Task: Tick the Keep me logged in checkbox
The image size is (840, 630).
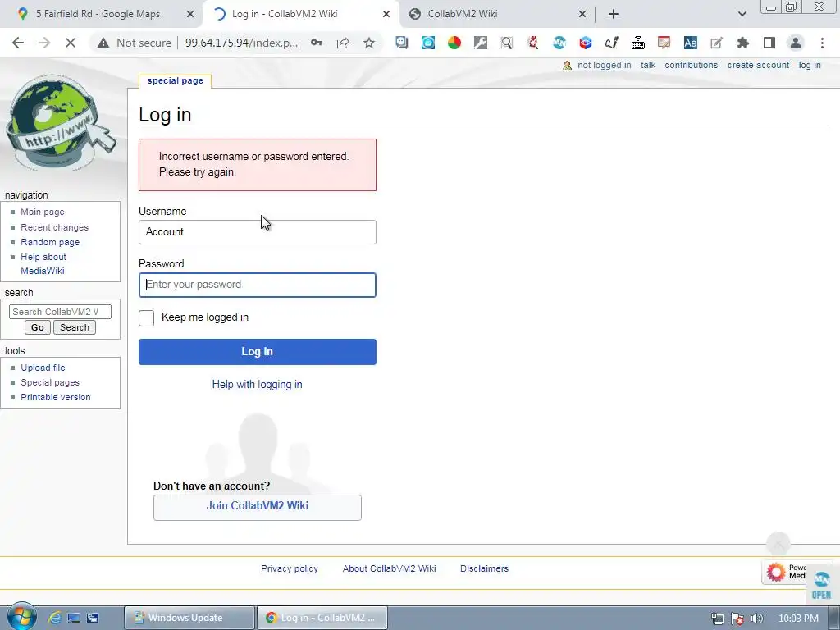Action: pyautogui.click(x=146, y=317)
